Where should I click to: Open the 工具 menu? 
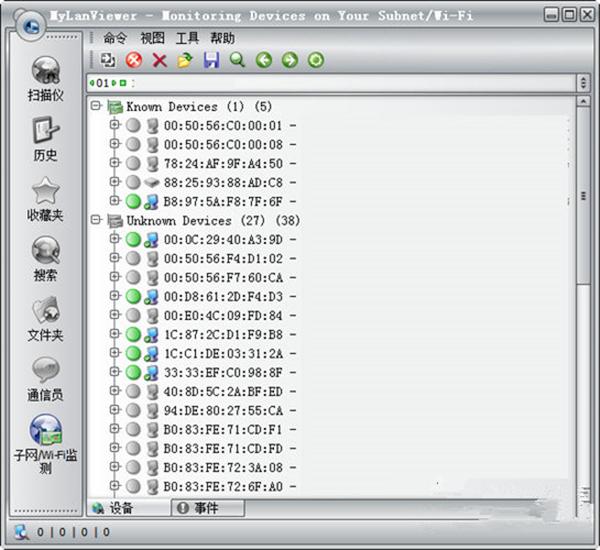pos(187,38)
